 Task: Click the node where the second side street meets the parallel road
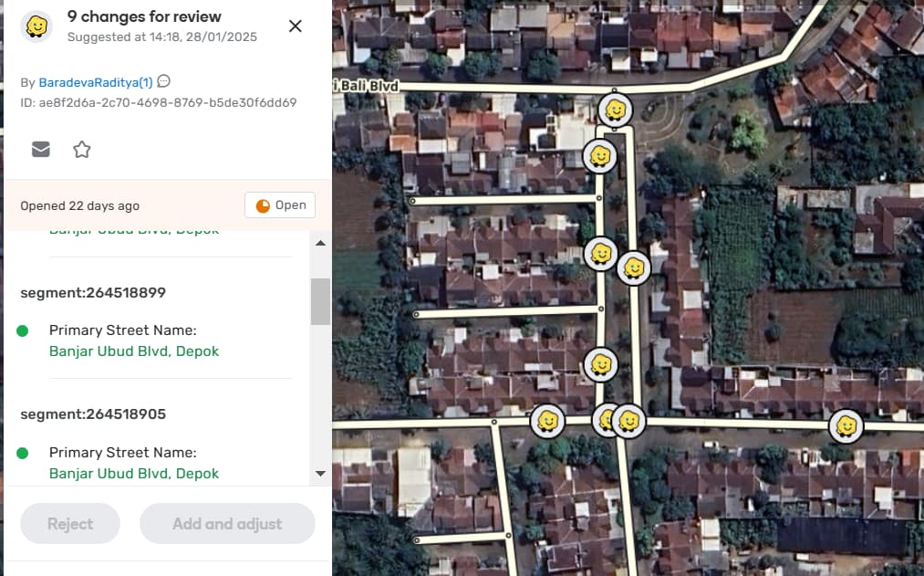pos(600,309)
